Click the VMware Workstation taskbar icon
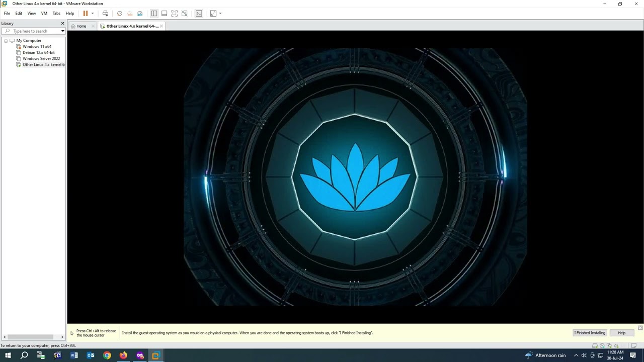Screen dimensions: 644x362 (x=155, y=355)
